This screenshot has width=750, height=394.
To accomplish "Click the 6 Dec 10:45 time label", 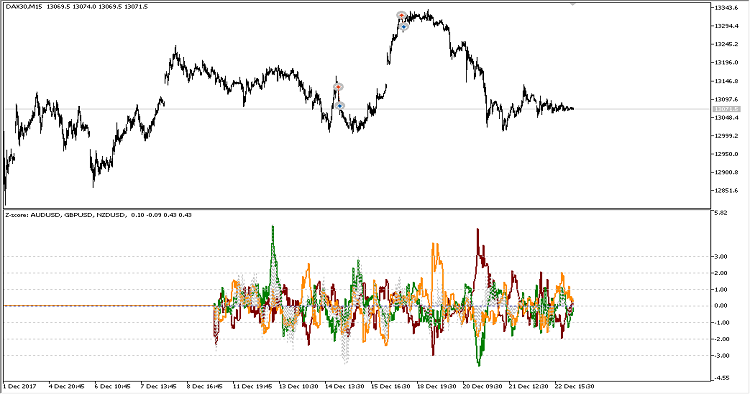I will point(112,386).
